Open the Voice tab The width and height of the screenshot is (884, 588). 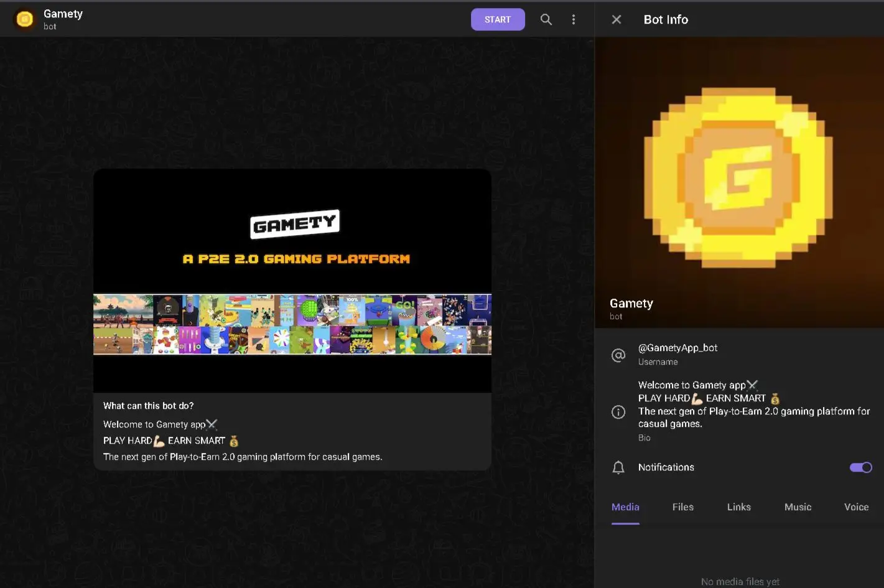[856, 507]
